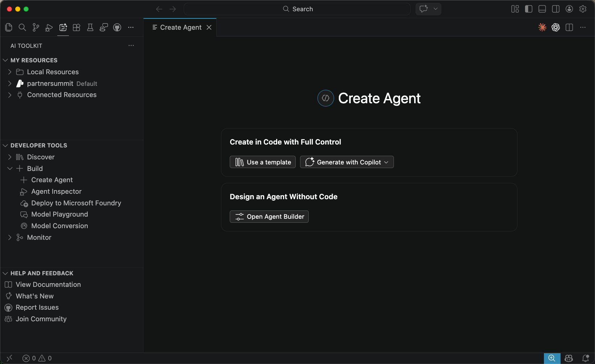Open the Extensions view icon
This screenshot has height=364, width=595.
coord(76,28)
